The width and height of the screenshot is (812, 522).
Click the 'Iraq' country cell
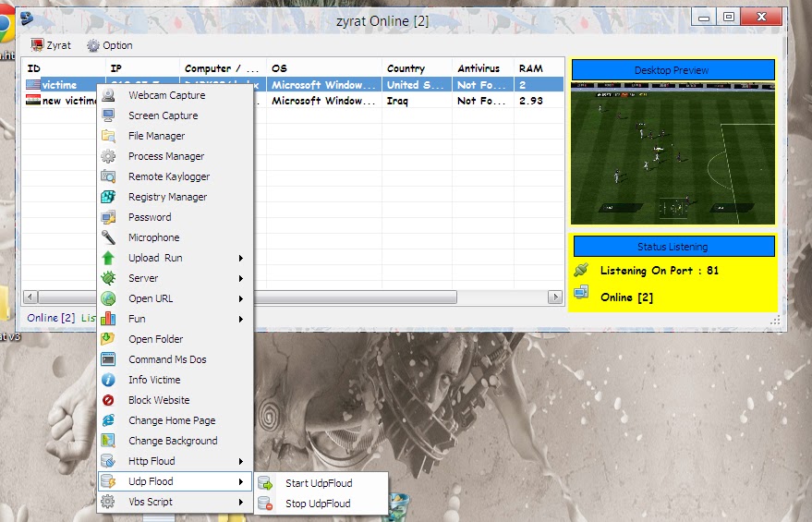417,101
